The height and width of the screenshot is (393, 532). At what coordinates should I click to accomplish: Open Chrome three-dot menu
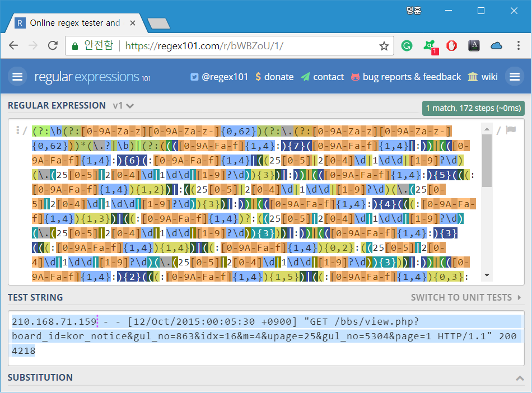(x=518, y=45)
